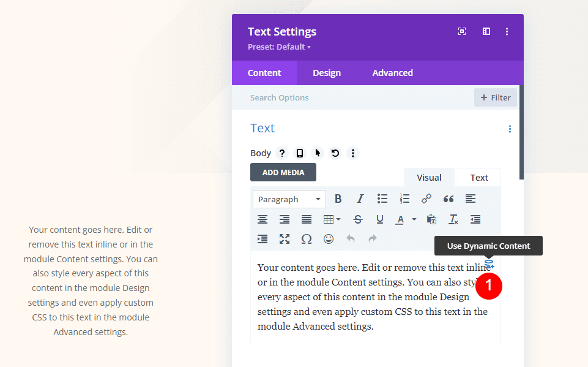This screenshot has width=588, height=367.
Task: Insert a hyperlink using the link icon
Action: (426, 199)
